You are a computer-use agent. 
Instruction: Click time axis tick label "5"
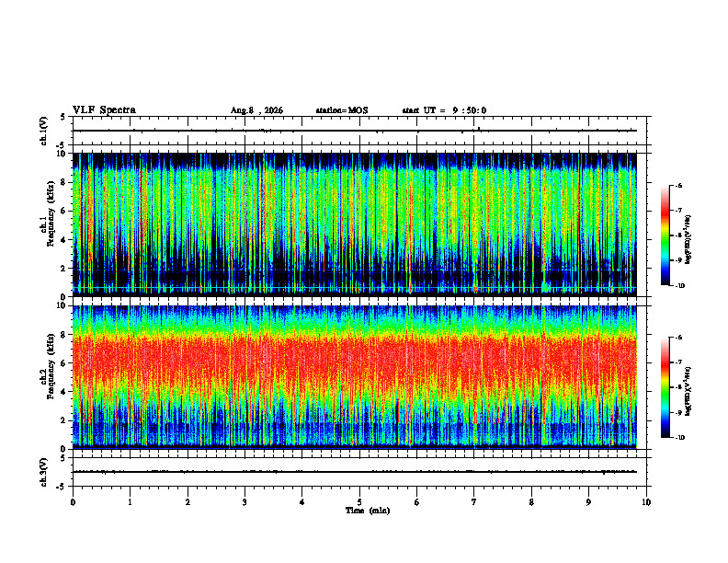tap(359, 502)
